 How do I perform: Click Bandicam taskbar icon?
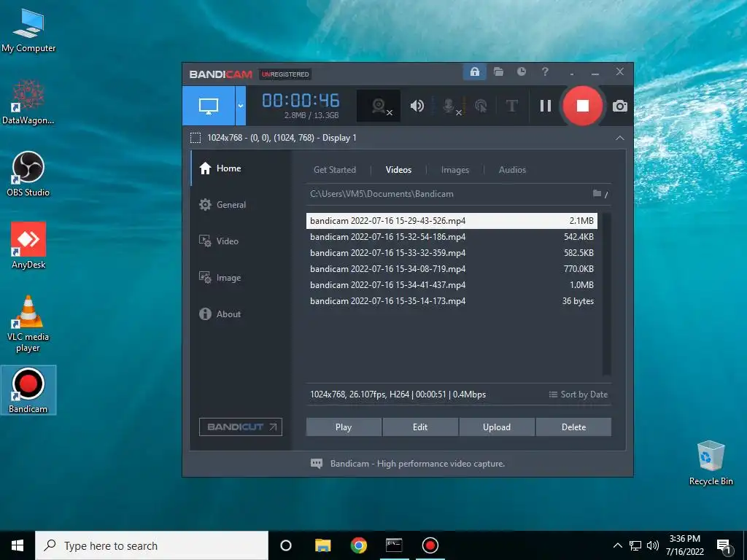(430, 545)
